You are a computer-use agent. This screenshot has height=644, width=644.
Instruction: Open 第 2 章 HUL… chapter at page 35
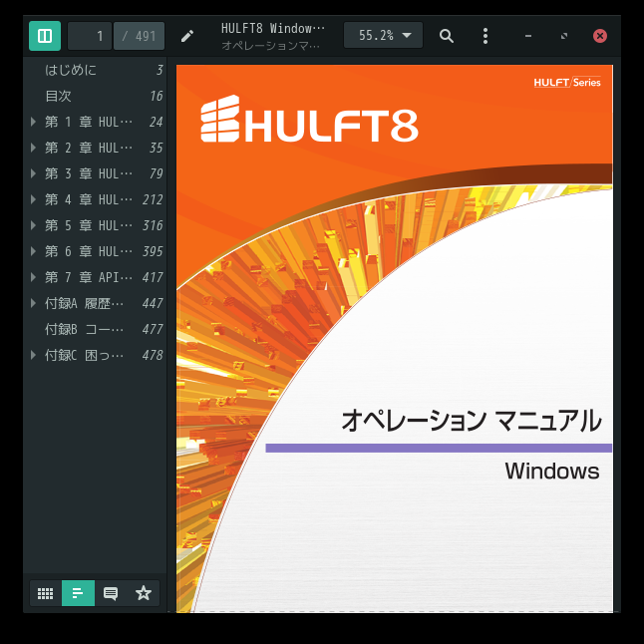tap(95, 148)
